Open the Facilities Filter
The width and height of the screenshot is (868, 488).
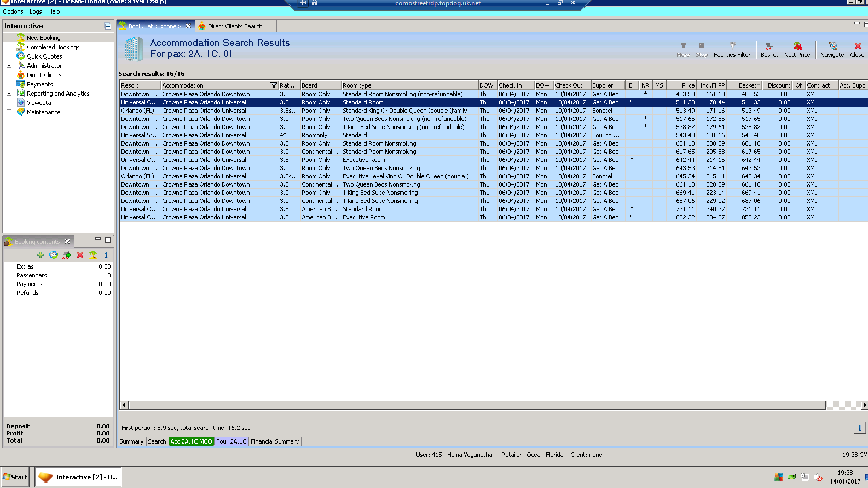[732, 50]
